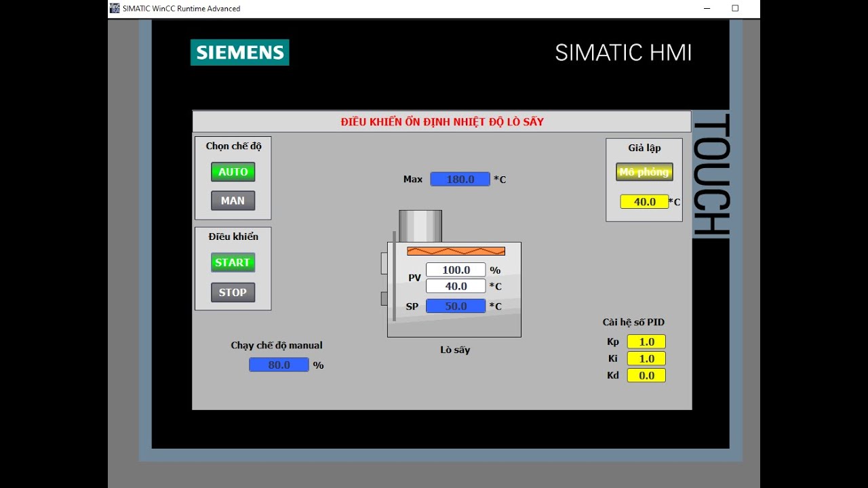
Task: Edit the Kd coefficient field
Action: click(646, 375)
